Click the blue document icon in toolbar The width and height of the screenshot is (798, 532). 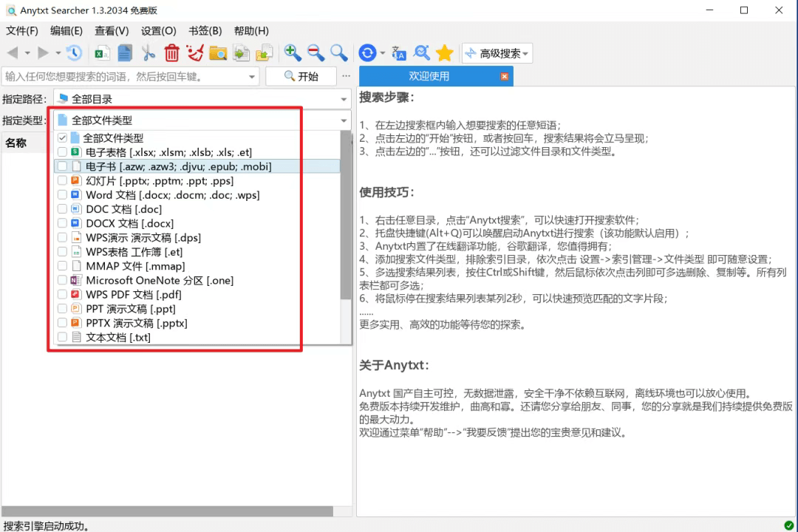pos(125,53)
